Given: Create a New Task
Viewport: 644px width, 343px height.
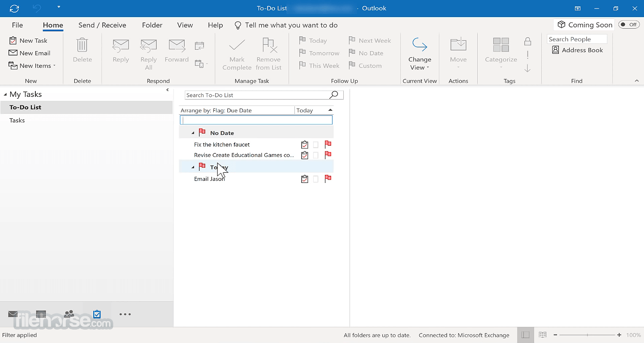Looking at the screenshot, I should 28,40.
